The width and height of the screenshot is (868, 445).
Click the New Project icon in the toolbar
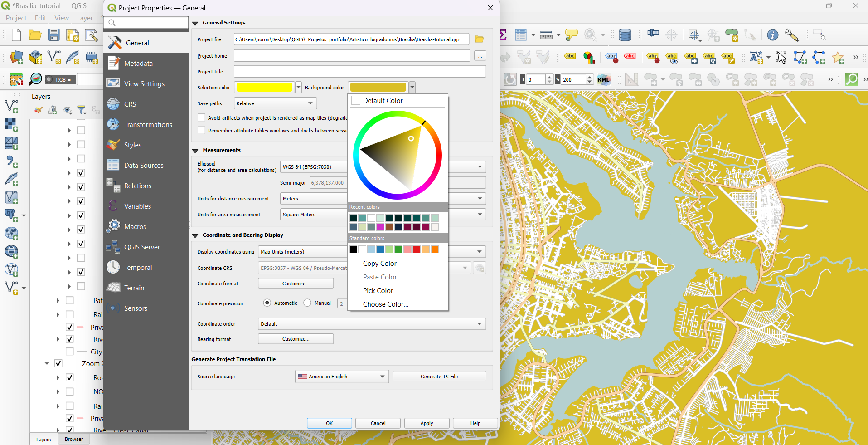[x=16, y=35]
